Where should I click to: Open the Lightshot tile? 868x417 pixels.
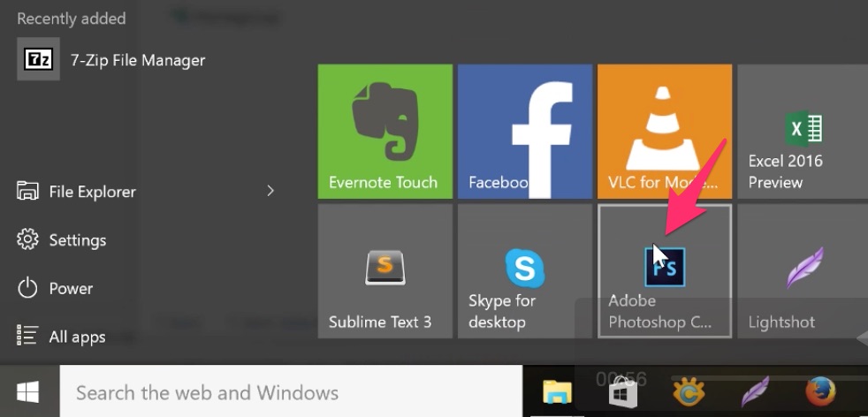(x=803, y=271)
